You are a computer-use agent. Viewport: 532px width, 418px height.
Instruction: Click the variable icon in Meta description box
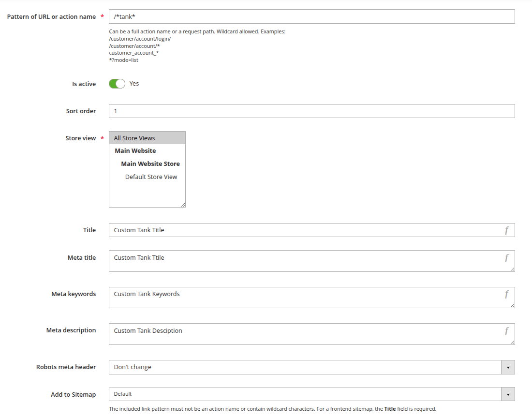point(507,330)
